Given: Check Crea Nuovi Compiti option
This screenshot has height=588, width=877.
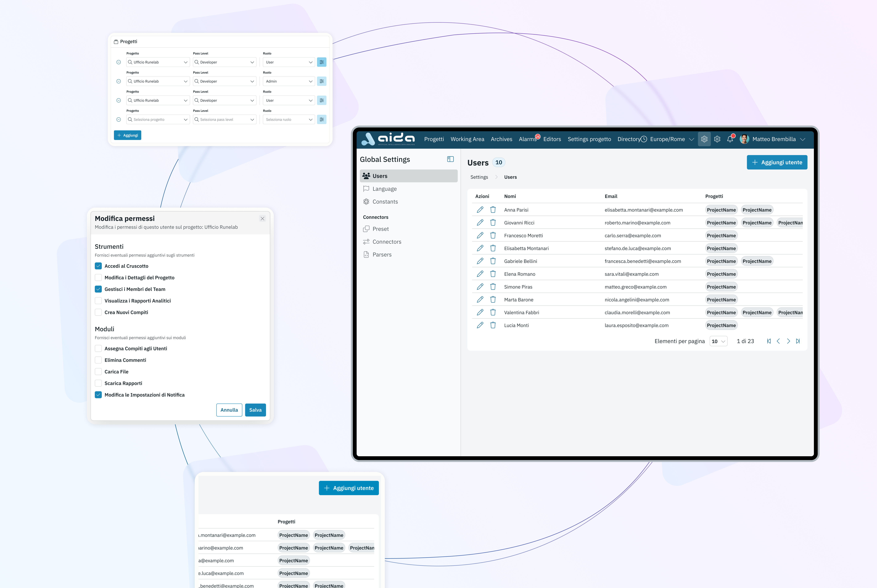Looking at the screenshot, I should [x=98, y=312].
